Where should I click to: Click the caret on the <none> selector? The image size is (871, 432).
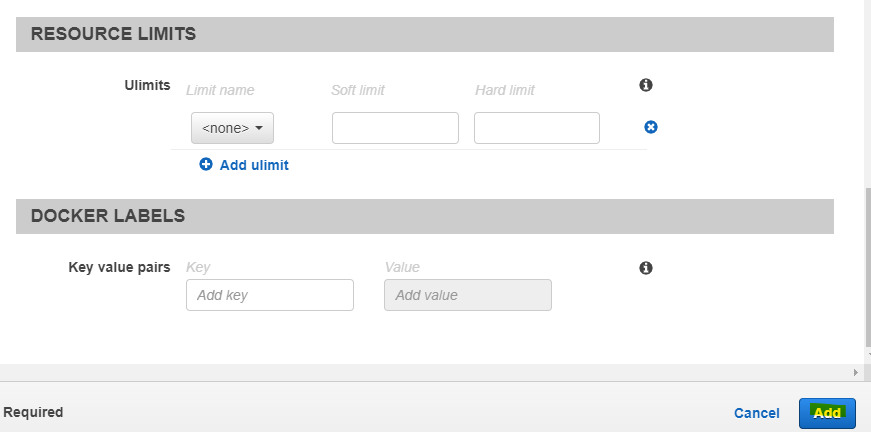coord(259,128)
